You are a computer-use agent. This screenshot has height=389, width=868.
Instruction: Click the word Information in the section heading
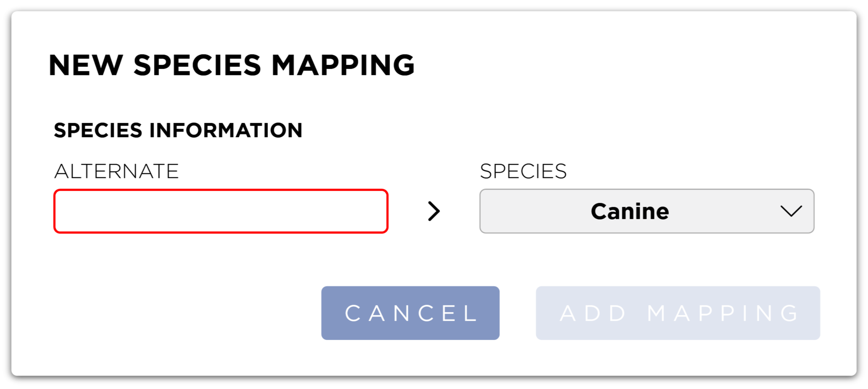pos(225,130)
